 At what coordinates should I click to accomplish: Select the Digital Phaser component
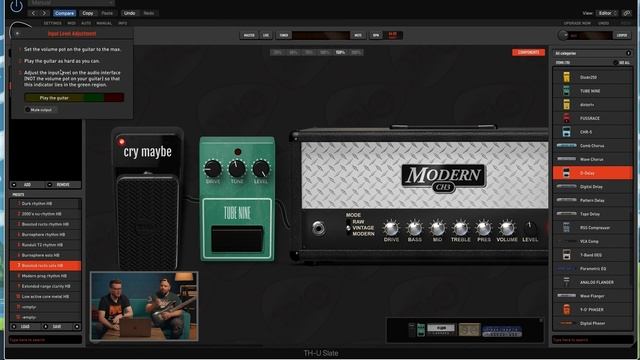tap(592, 323)
